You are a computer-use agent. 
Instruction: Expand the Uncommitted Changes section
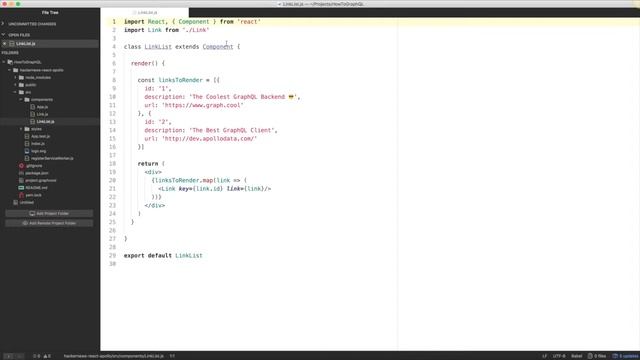point(3,24)
